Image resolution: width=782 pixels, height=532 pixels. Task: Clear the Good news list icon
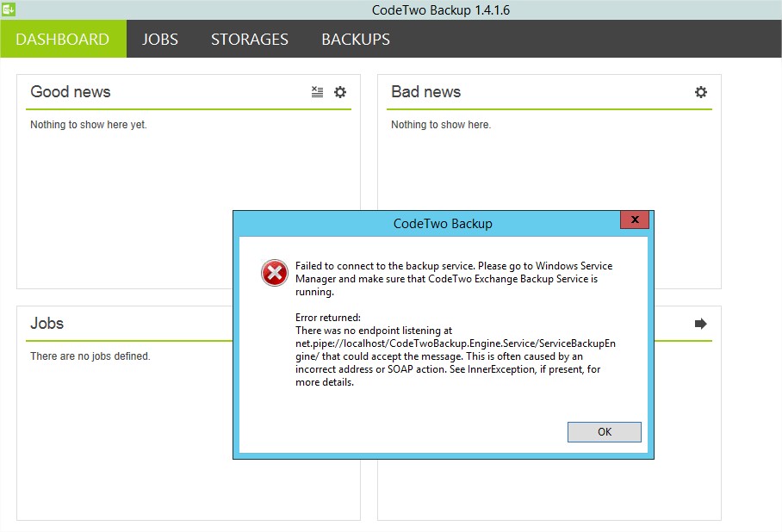pos(317,92)
